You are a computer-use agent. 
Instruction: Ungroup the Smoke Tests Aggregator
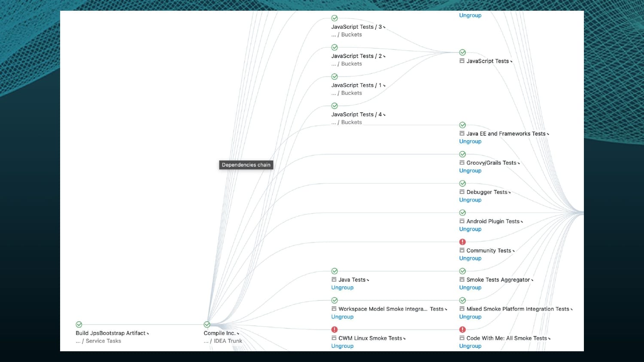pyautogui.click(x=470, y=287)
